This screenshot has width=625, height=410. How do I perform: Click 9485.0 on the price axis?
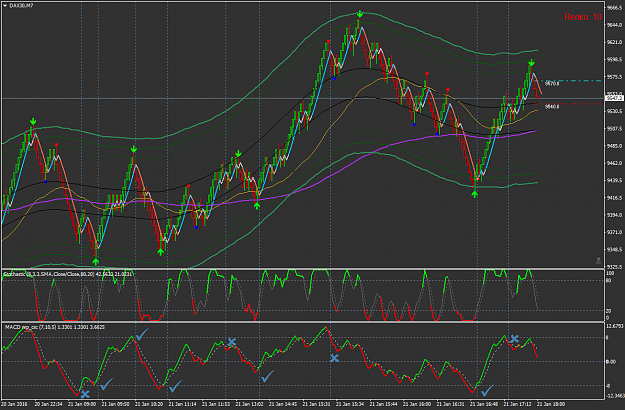click(615, 146)
